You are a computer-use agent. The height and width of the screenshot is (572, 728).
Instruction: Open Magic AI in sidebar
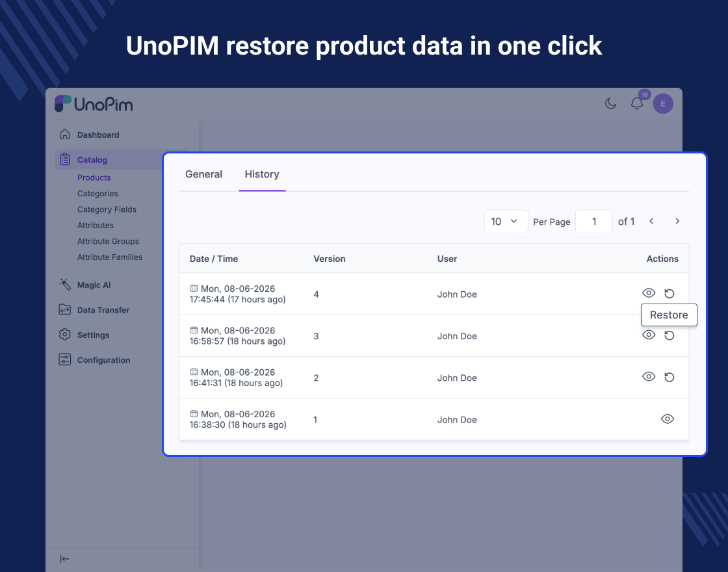pos(94,285)
